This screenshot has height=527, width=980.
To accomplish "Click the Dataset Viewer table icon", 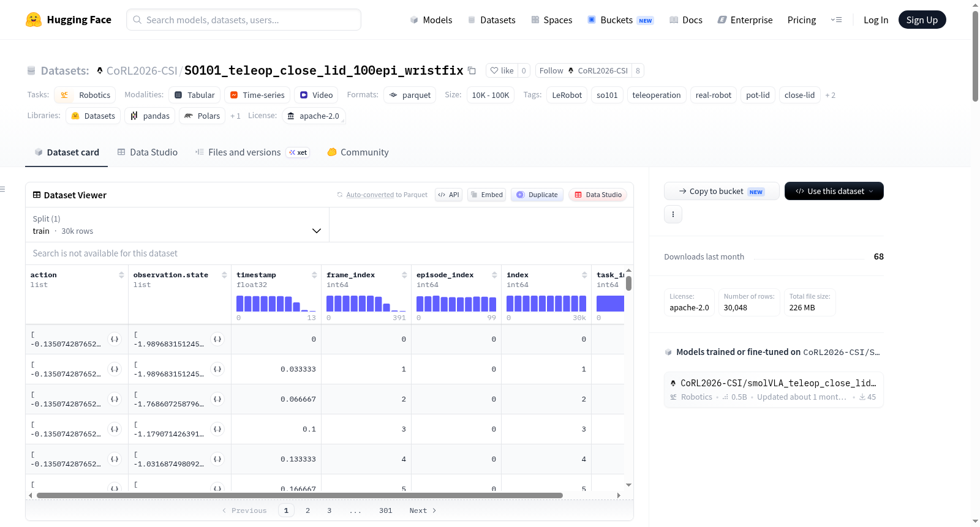I will point(37,195).
